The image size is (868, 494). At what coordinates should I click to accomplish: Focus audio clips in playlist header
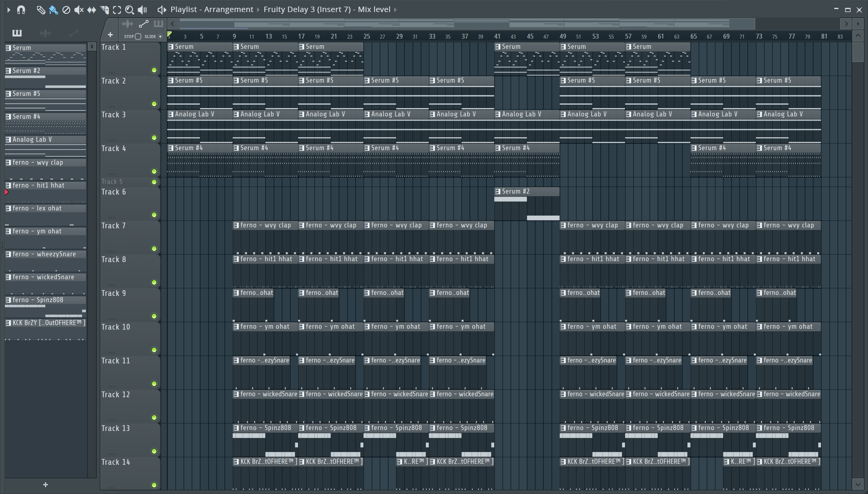[128, 24]
